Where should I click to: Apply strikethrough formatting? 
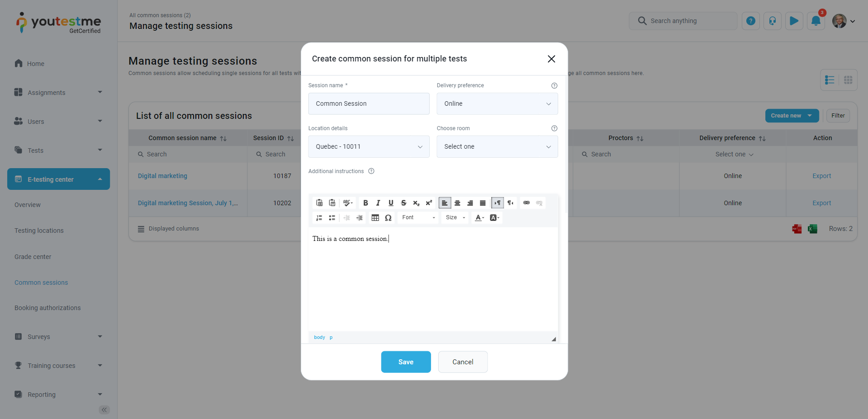(x=403, y=203)
